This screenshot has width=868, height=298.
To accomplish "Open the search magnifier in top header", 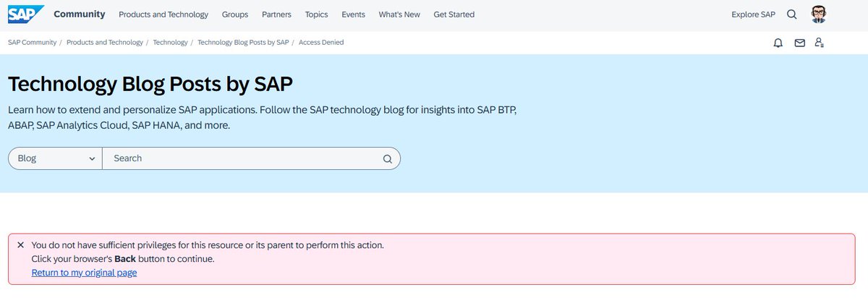I will (792, 14).
